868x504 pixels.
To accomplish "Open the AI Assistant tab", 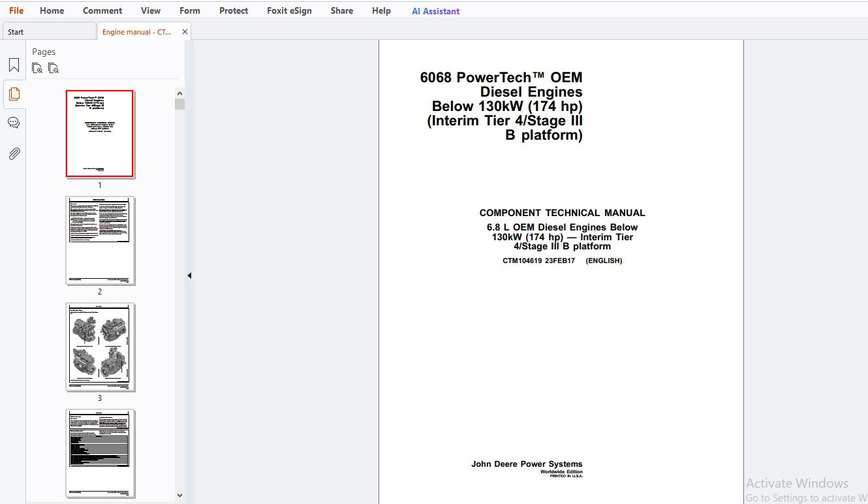I will tap(435, 11).
